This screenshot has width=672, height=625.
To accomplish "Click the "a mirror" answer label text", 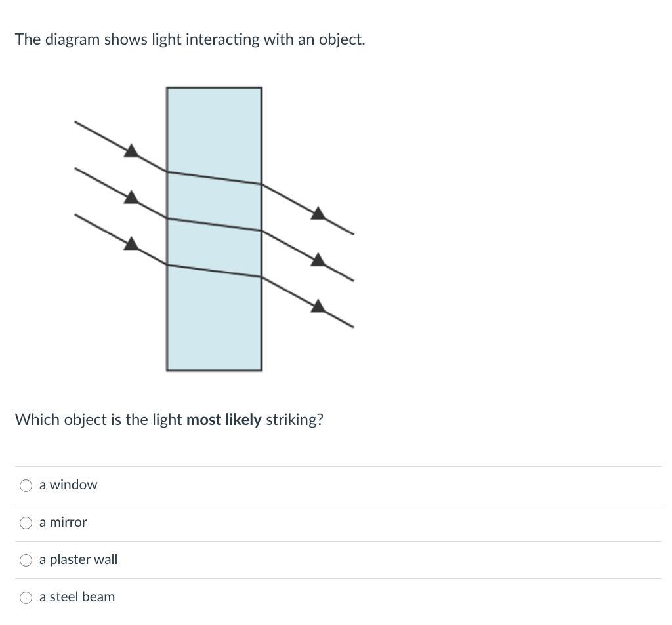I will tap(63, 522).
